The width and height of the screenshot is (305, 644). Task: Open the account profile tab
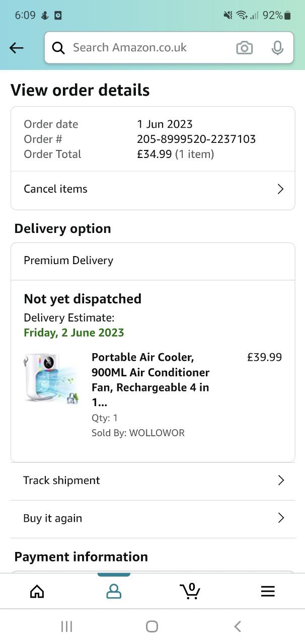[x=114, y=591]
